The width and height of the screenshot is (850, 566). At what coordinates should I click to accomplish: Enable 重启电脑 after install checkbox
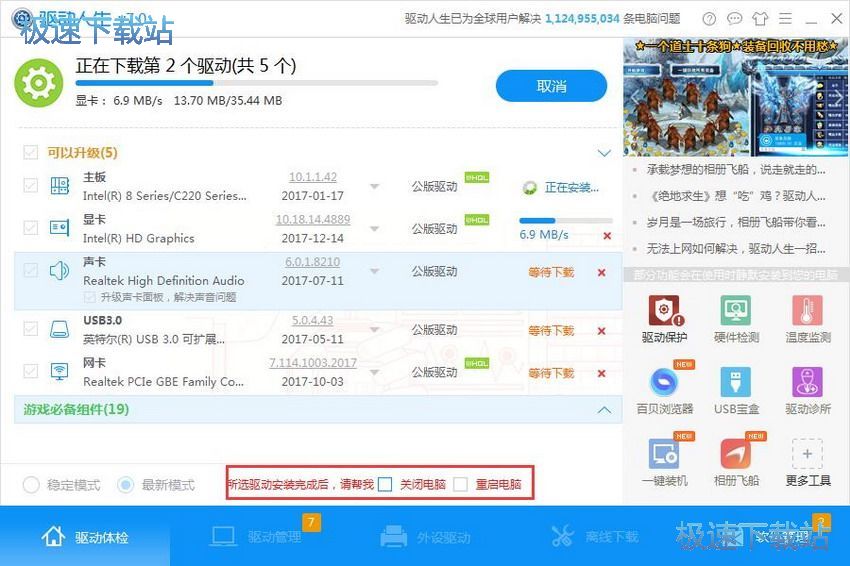[x=460, y=484]
